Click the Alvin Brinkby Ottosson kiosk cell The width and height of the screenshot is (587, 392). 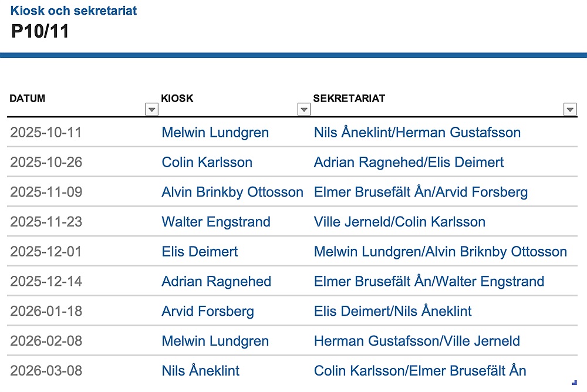coord(232,192)
